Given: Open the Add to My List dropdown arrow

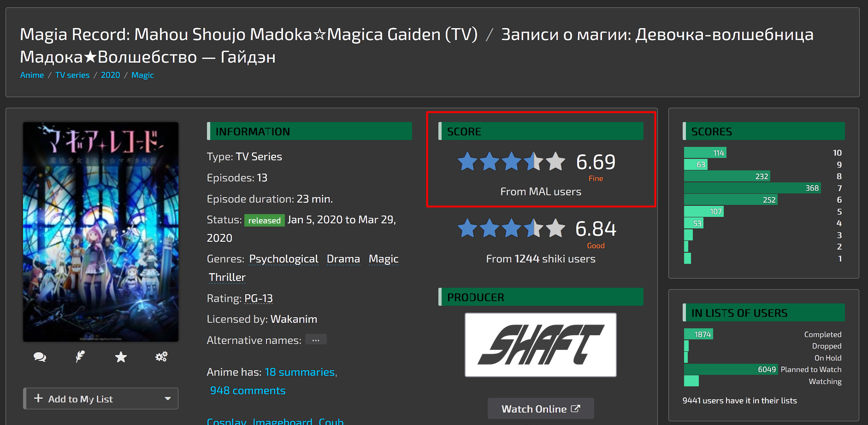Looking at the screenshot, I should [x=168, y=399].
